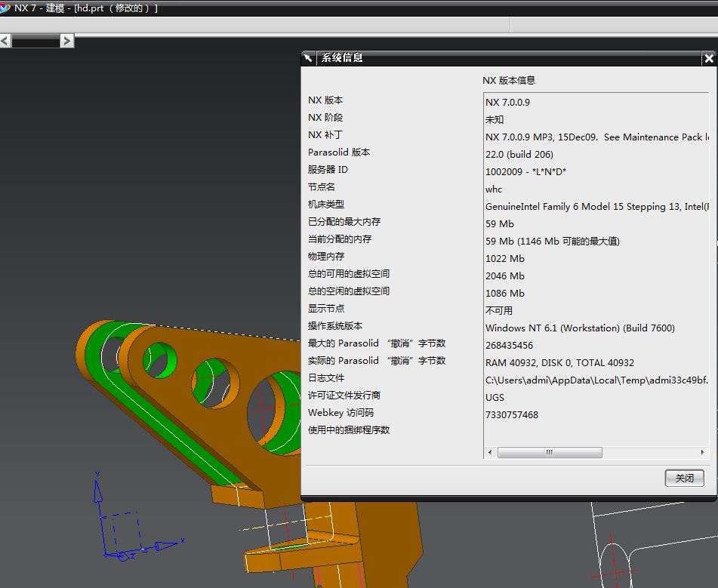The image size is (718, 588).
Task: Select the UGS license vendor value
Action: click(495, 398)
